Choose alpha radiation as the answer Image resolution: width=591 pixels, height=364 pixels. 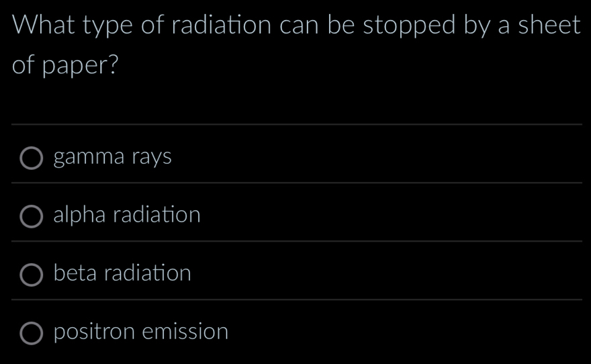(31, 216)
